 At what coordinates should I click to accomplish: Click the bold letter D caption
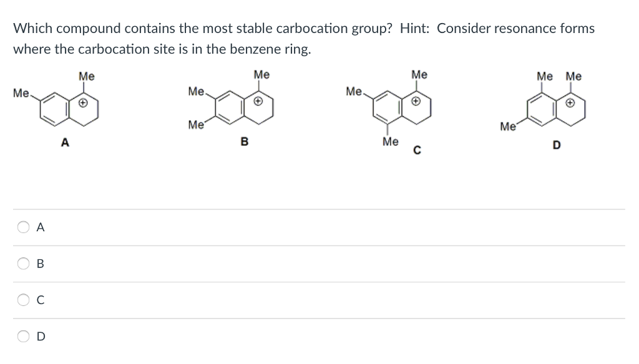[556, 143]
